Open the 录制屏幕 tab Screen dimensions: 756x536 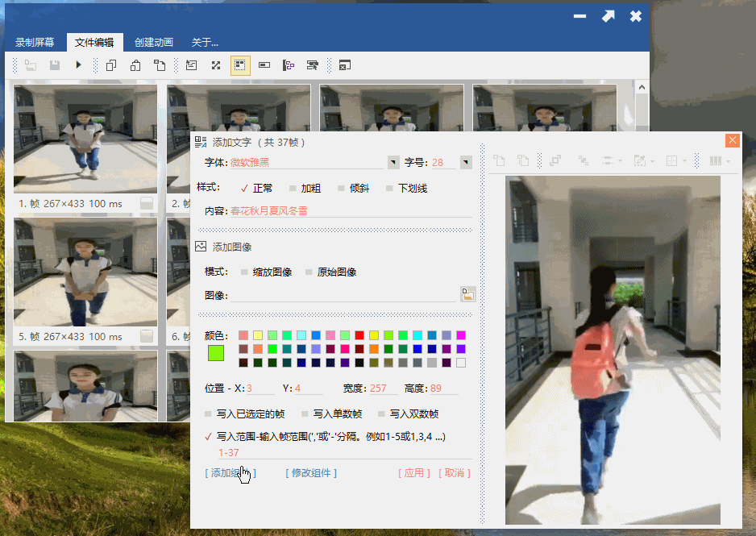(35, 43)
